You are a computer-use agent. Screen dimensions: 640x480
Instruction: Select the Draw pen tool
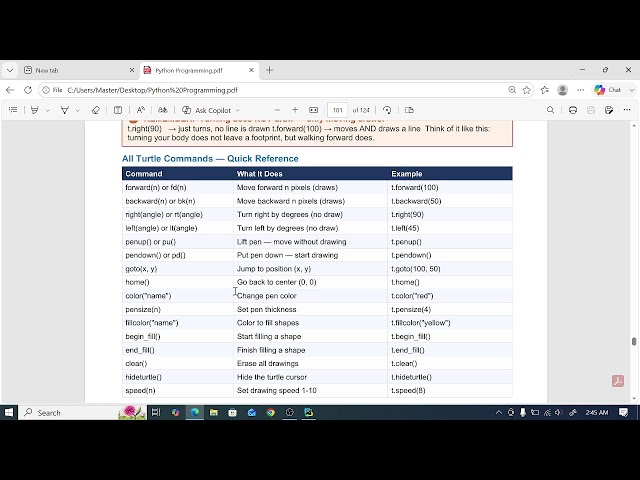64,110
